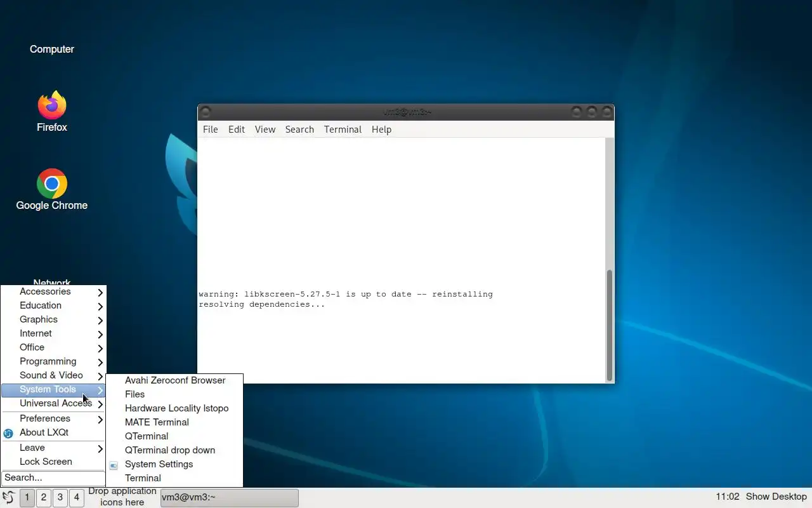Viewport: 812px width, 508px height.
Task: Click the 11:02 panel clock
Action: (x=728, y=497)
